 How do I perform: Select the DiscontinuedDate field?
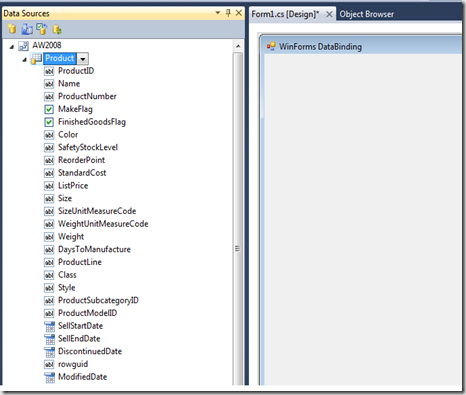pos(90,351)
